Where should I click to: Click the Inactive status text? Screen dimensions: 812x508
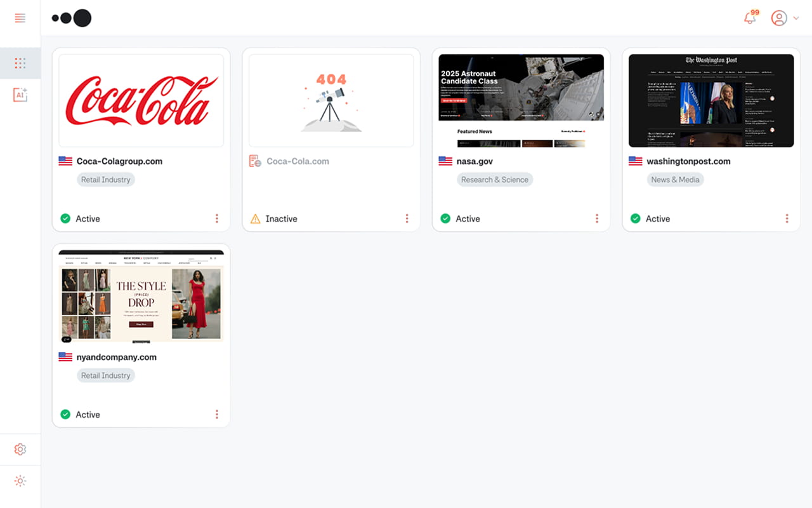click(281, 218)
